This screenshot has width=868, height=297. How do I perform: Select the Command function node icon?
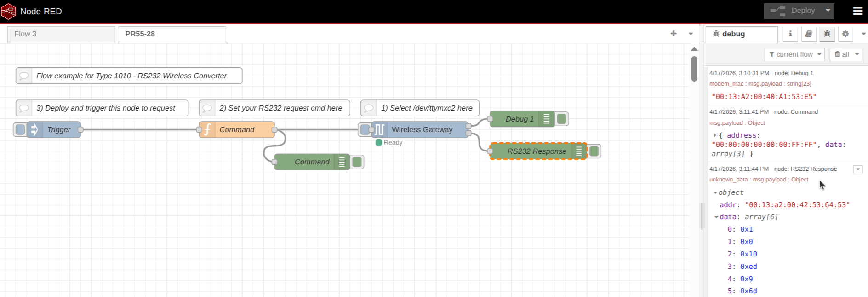(207, 130)
